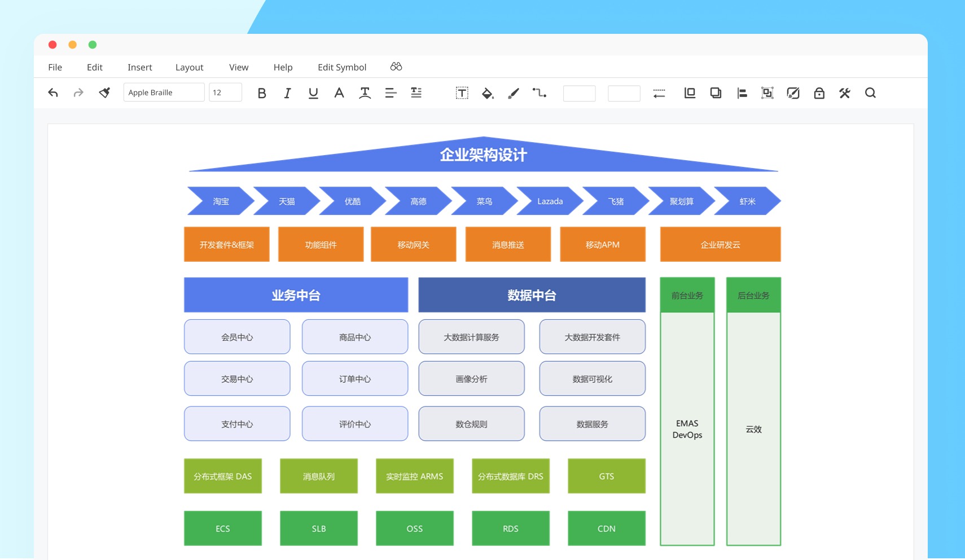Viewport: 965px width, 560px height.
Task: Select the 开发套件&框架 orange box
Action: point(227,244)
